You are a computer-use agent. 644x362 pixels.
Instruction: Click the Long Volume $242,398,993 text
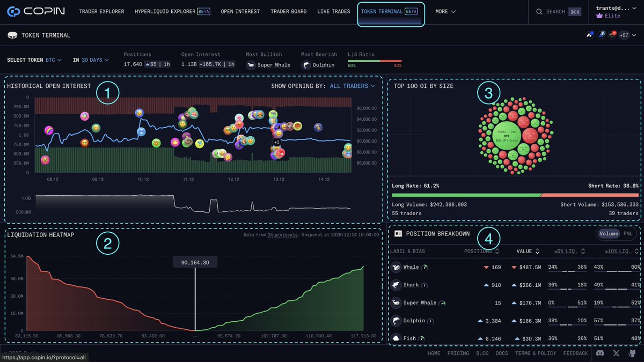[429, 204]
